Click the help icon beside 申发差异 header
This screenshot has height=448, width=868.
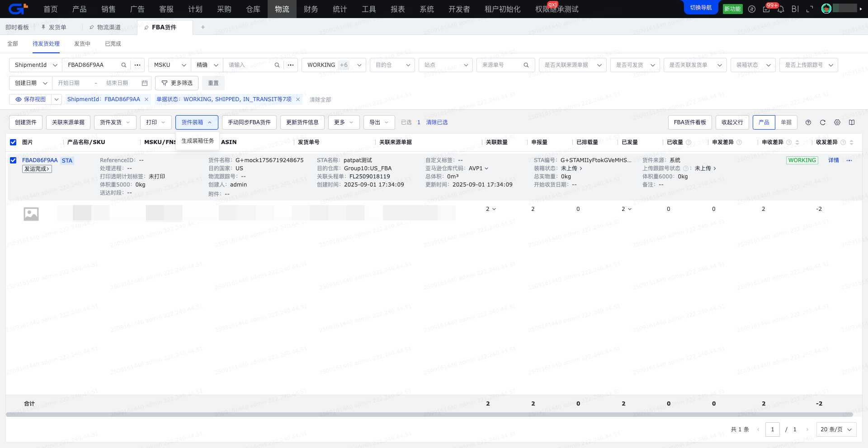739,142
